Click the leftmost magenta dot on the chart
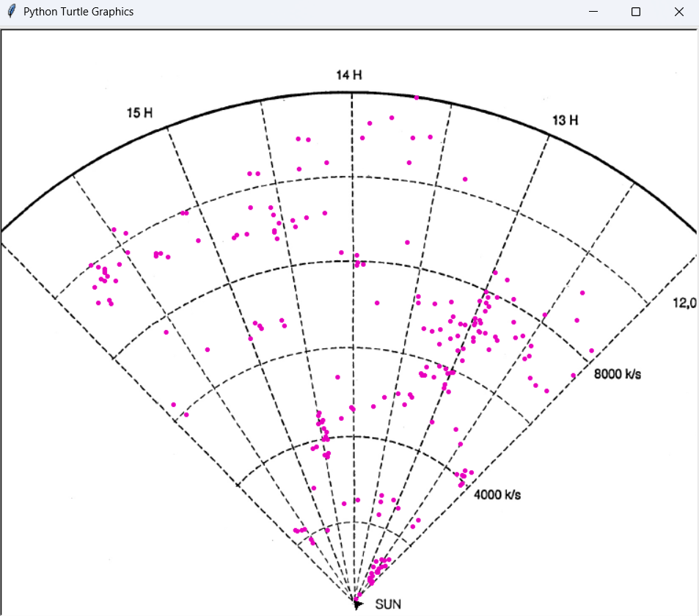This screenshot has width=699, height=616. pos(91,265)
